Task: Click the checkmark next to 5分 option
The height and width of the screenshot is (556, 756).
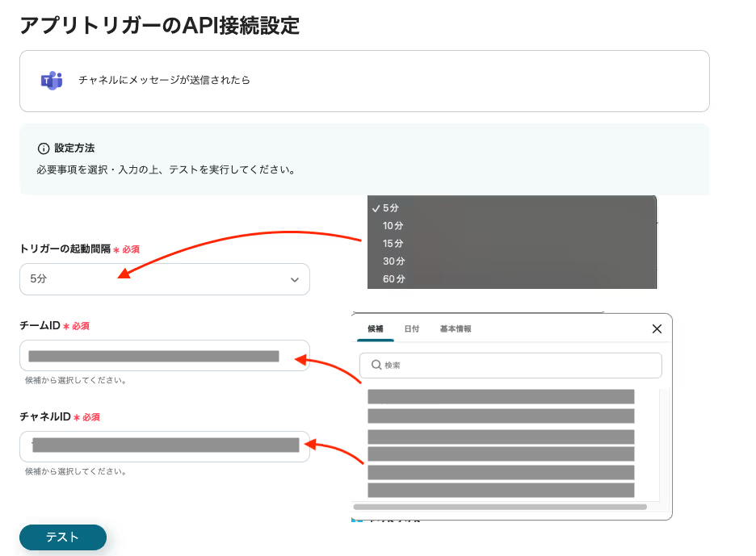Action: (x=376, y=208)
